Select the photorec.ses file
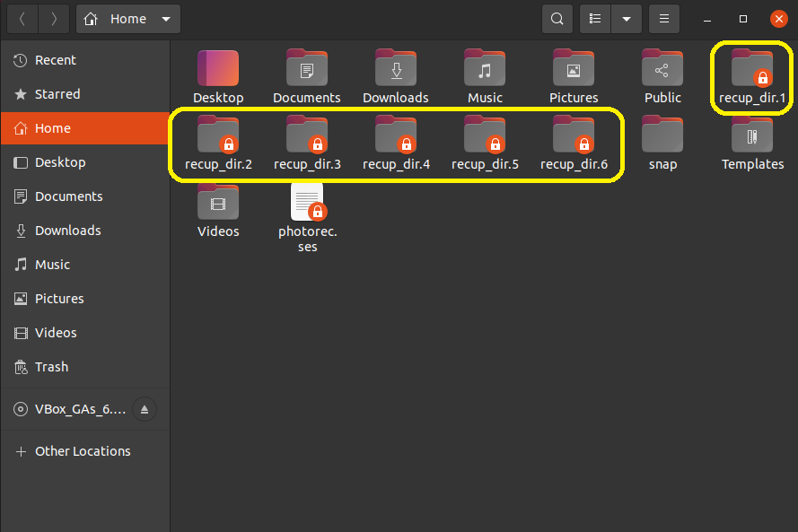Image resolution: width=798 pixels, height=532 pixels. tap(309, 202)
